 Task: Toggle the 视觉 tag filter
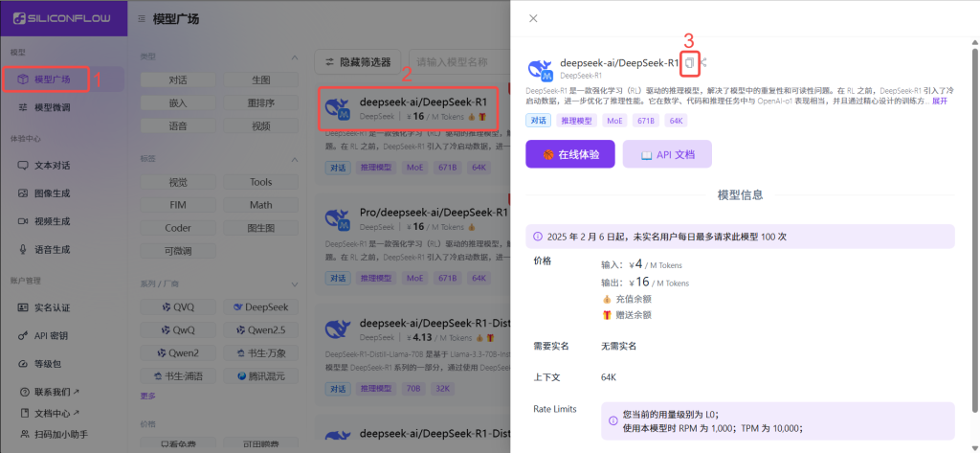tap(178, 182)
